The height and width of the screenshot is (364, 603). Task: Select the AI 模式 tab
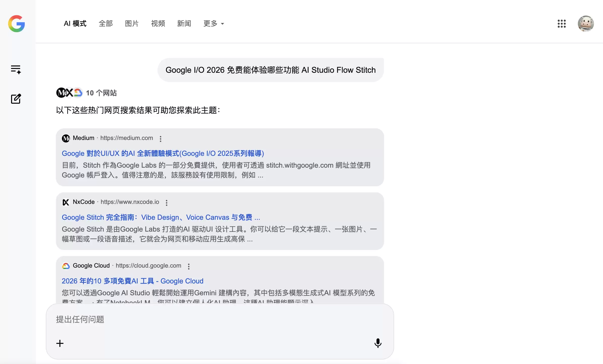pos(75,23)
